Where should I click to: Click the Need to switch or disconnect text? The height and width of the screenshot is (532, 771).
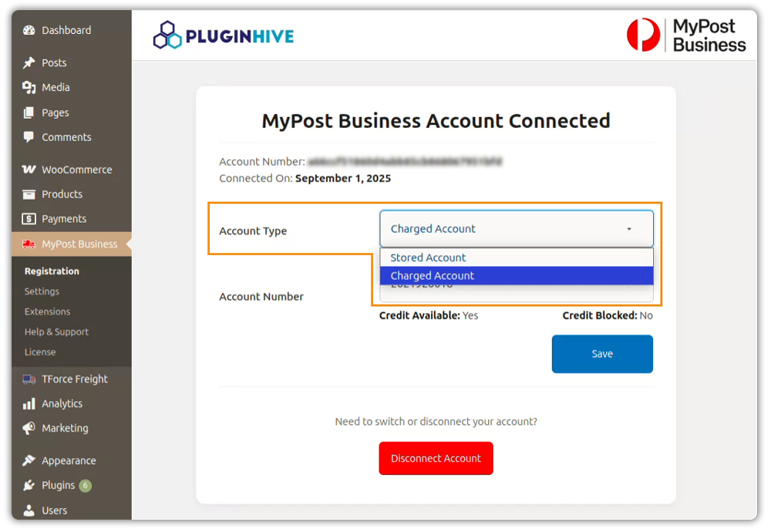(x=436, y=422)
